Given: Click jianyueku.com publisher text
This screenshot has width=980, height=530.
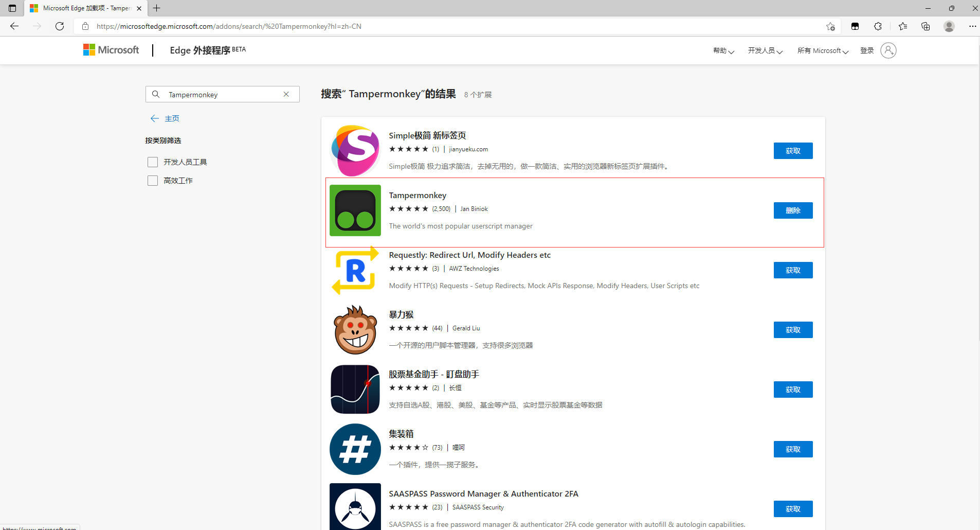Looking at the screenshot, I should point(468,149).
